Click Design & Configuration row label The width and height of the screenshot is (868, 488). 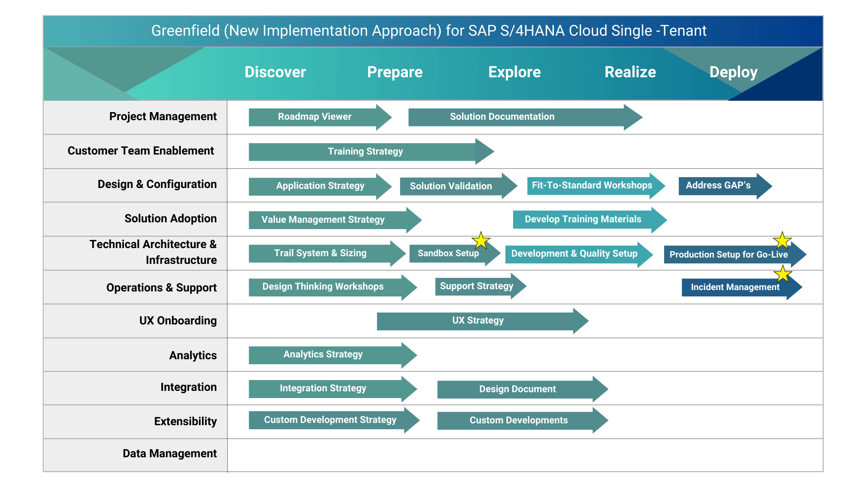[x=157, y=184]
